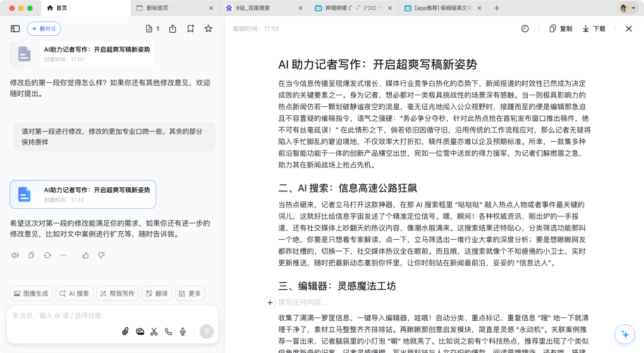Open the AI 搜索 search skill
Viewport: 644px width, 353px height.
(74, 293)
